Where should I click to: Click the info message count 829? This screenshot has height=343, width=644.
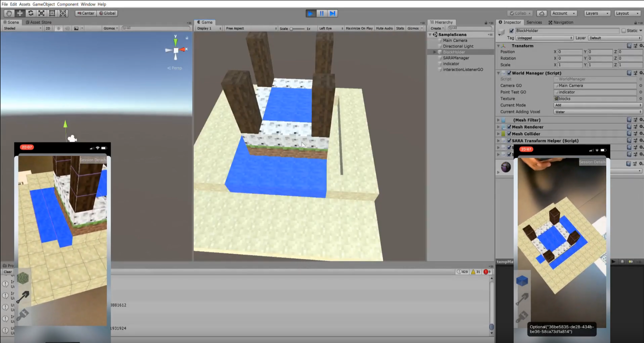coord(462,272)
